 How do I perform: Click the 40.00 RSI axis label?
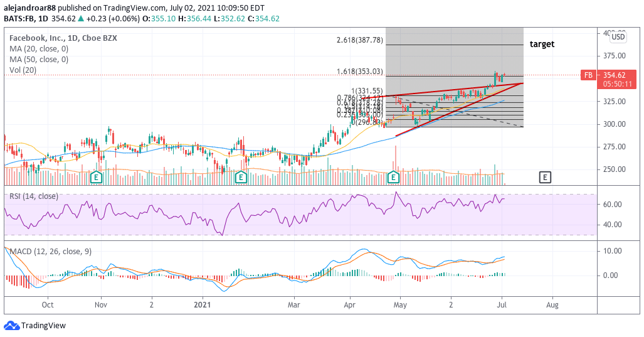[x=613, y=225]
